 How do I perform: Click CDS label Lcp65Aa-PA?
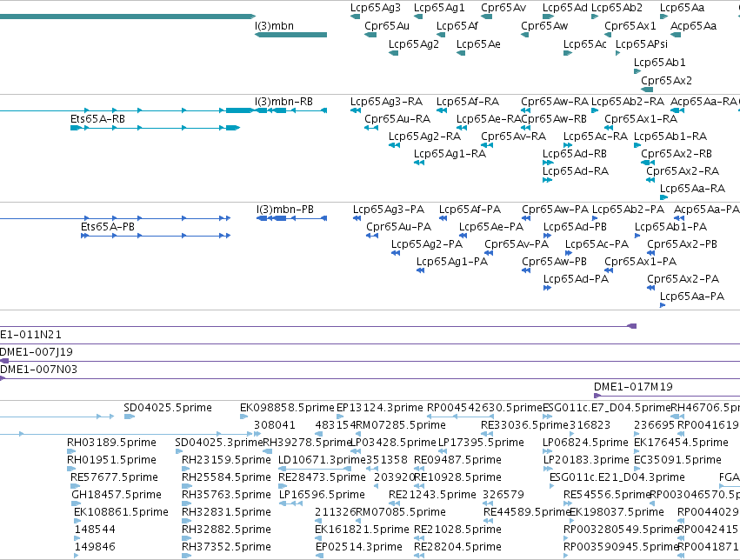692,297
